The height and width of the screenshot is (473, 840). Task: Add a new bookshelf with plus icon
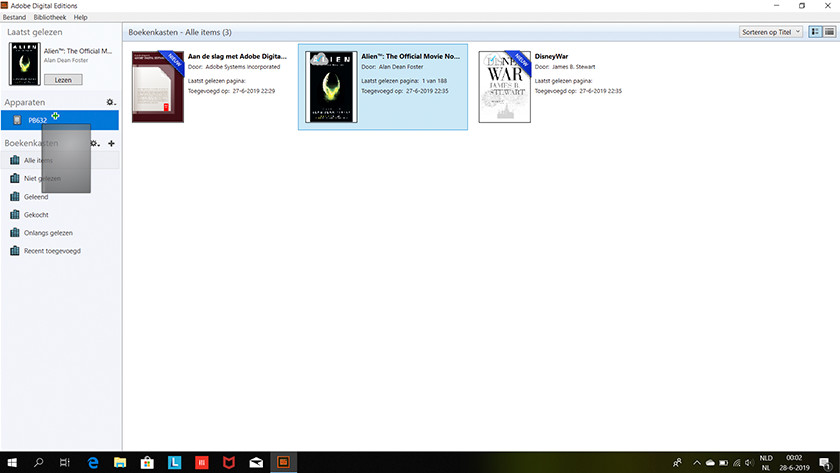(111, 144)
